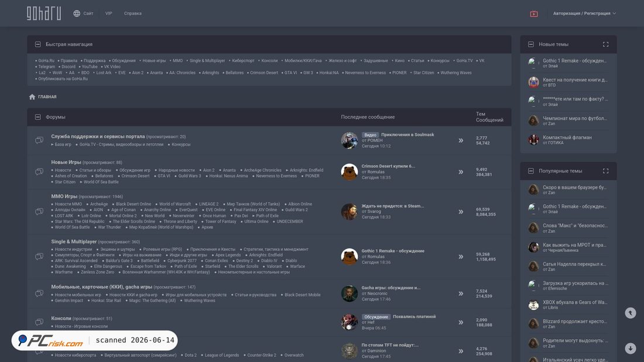Open user Neocronic profile link
This screenshot has height=362, width=644.
(377, 294)
